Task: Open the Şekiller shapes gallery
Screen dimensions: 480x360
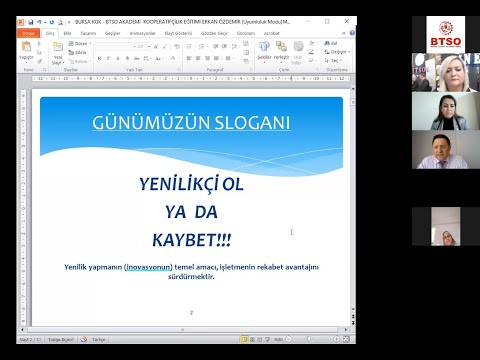Action: click(x=264, y=51)
